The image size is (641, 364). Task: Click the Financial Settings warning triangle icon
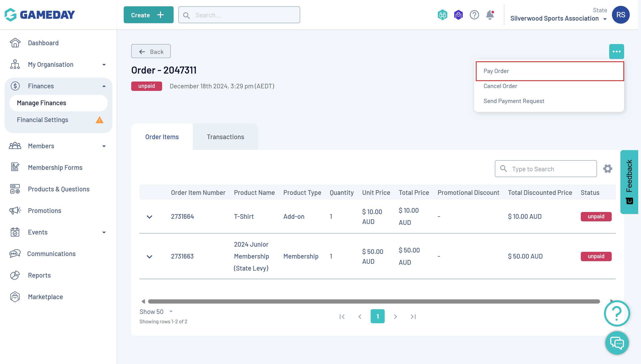click(x=100, y=120)
